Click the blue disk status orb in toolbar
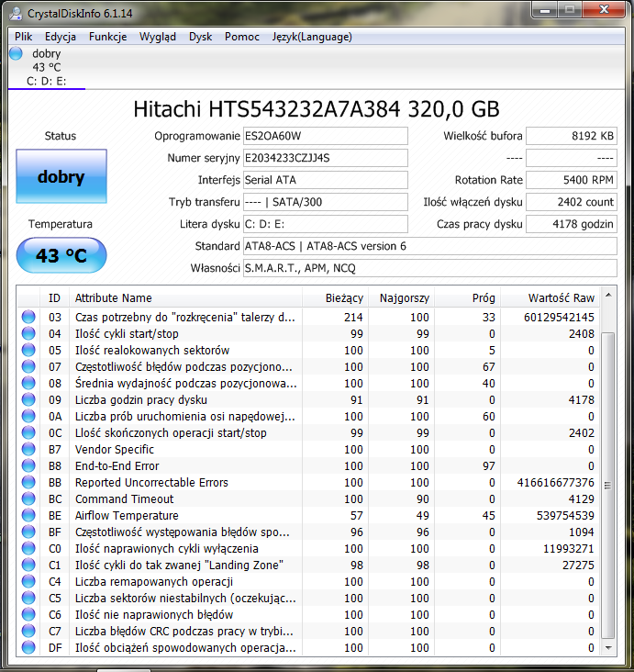634x672 pixels. point(17,53)
